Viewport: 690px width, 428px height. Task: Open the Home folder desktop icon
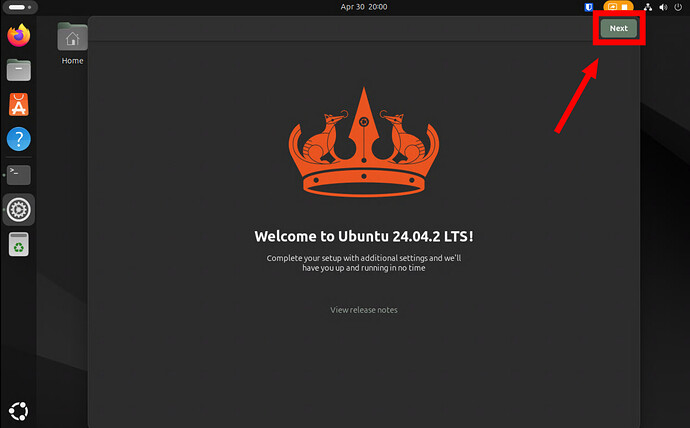click(72, 44)
